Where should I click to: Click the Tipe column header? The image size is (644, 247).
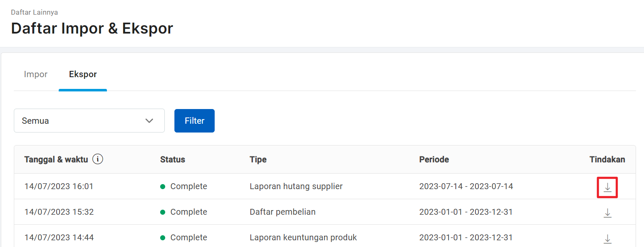(x=258, y=159)
